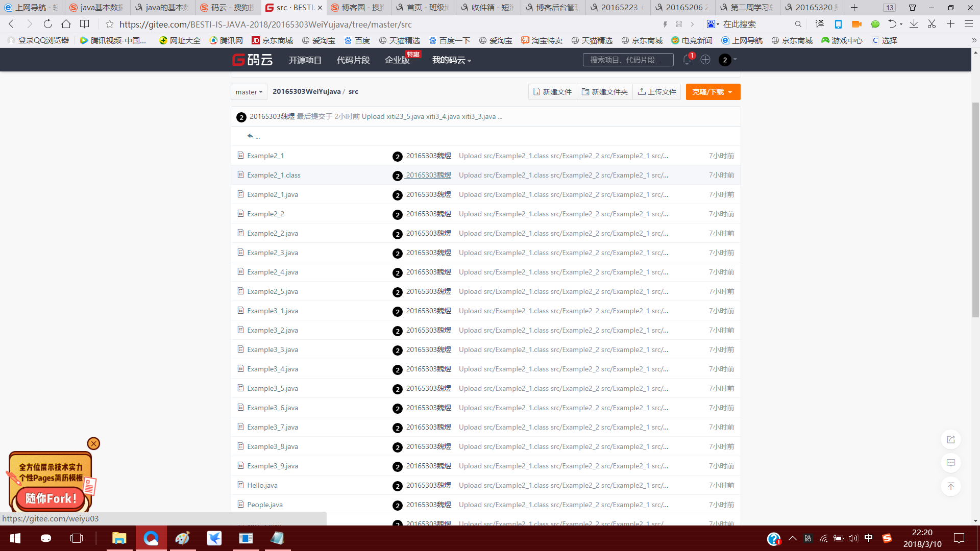
Task: Expand the 克隆/下载 dropdown button
Action: [713, 92]
